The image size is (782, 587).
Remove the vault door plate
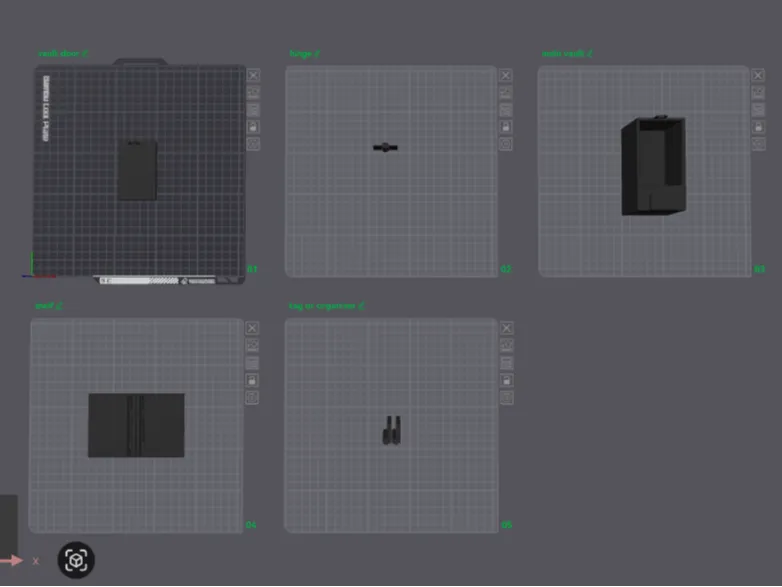pos(253,75)
